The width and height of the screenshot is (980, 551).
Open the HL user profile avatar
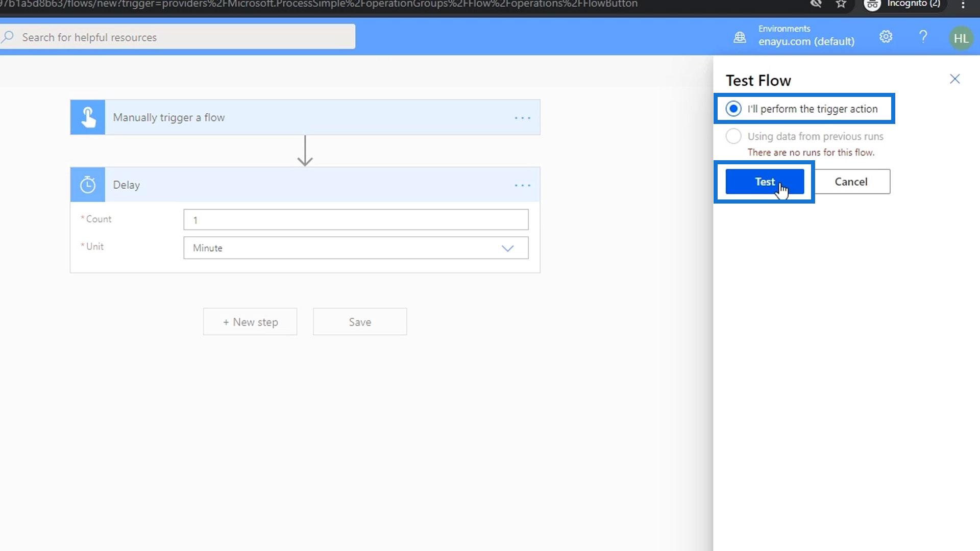point(961,38)
